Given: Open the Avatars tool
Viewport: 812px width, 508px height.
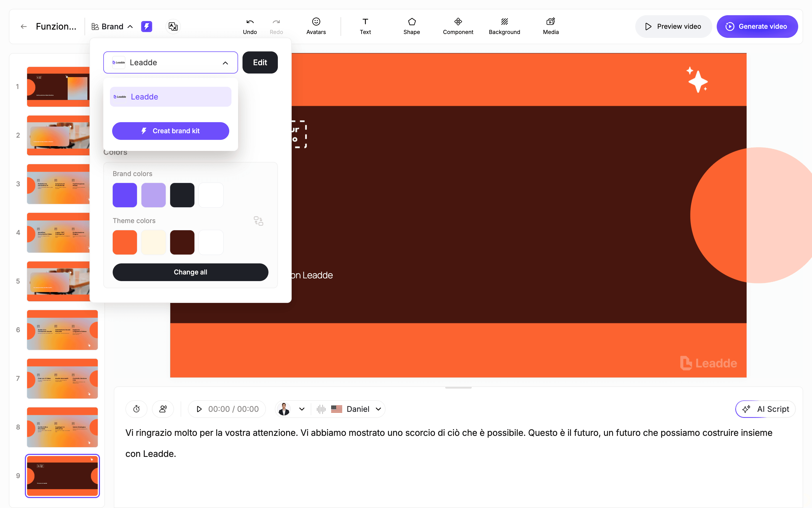Looking at the screenshot, I should 316,26.
